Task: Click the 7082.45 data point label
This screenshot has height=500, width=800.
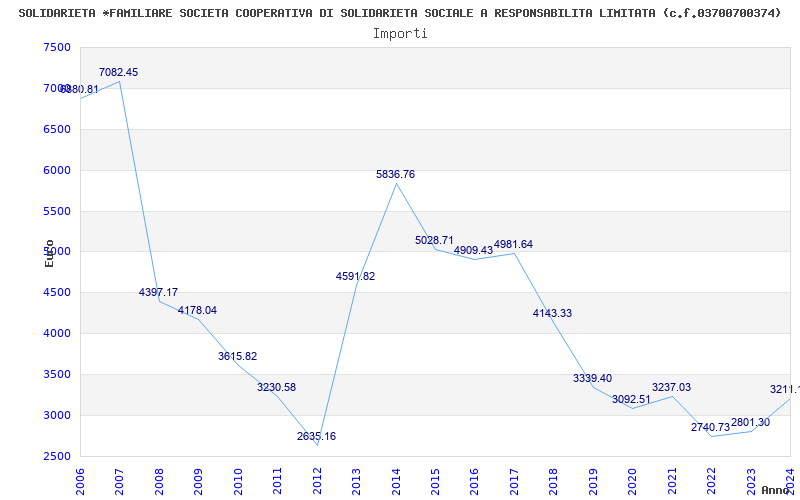Action: [x=118, y=72]
